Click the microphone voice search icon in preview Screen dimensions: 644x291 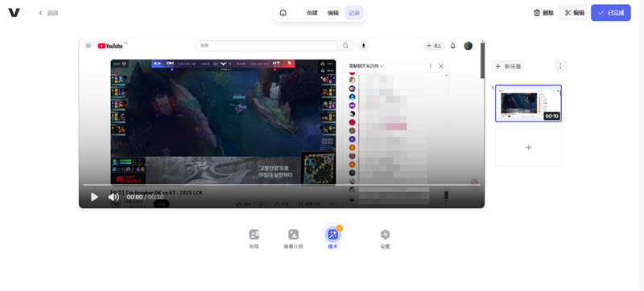click(363, 46)
